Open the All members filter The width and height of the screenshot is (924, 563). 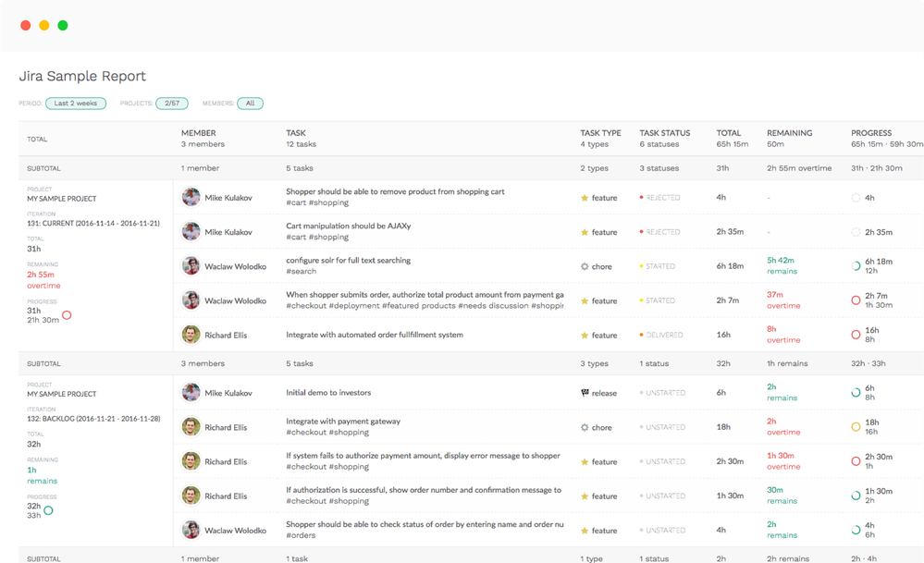[x=250, y=103]
